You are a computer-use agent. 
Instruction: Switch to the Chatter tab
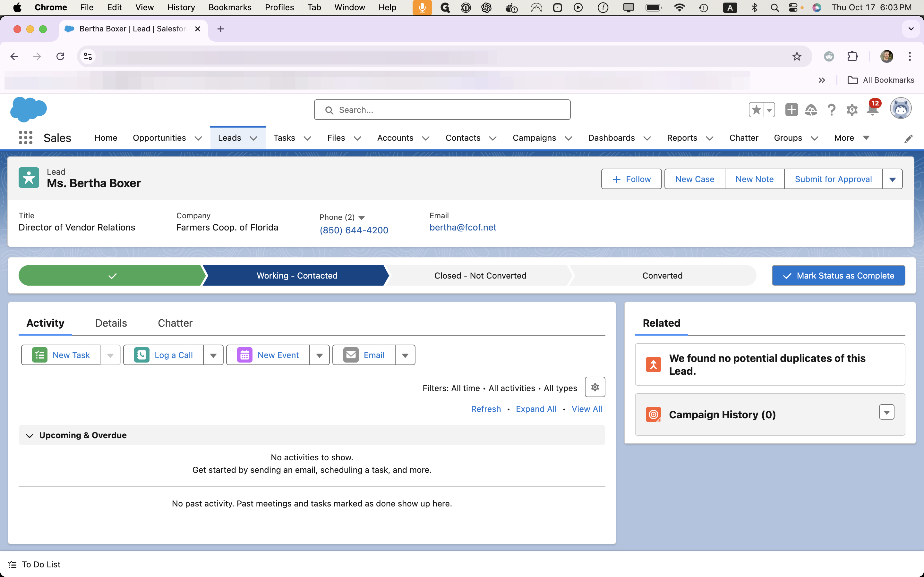(x=174, y=323)
